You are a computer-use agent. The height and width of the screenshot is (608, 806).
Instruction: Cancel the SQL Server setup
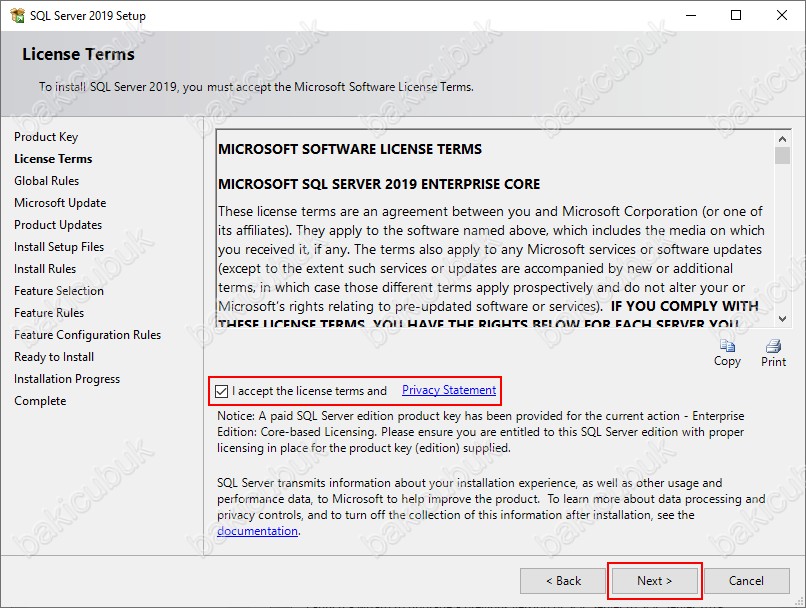[x=746, y=581]
